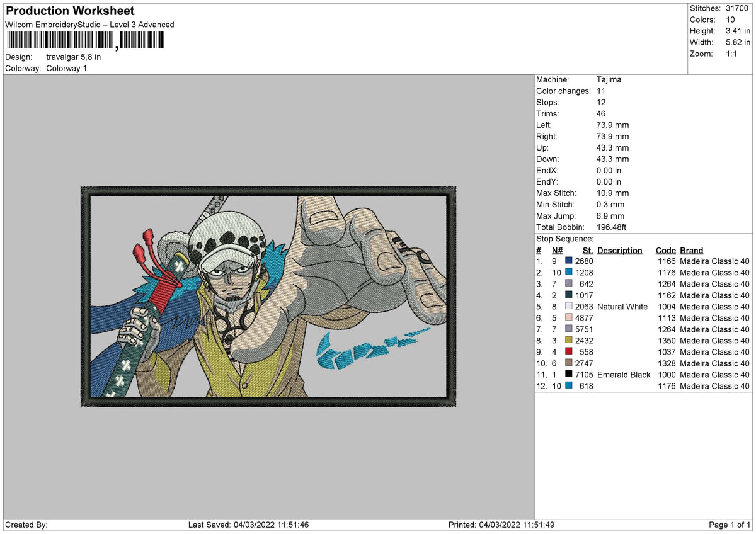756x534 pixels.
Task: Click the 'Printed: 04/03/2022 11:51:49' text
Action: [x=501, y=525]
